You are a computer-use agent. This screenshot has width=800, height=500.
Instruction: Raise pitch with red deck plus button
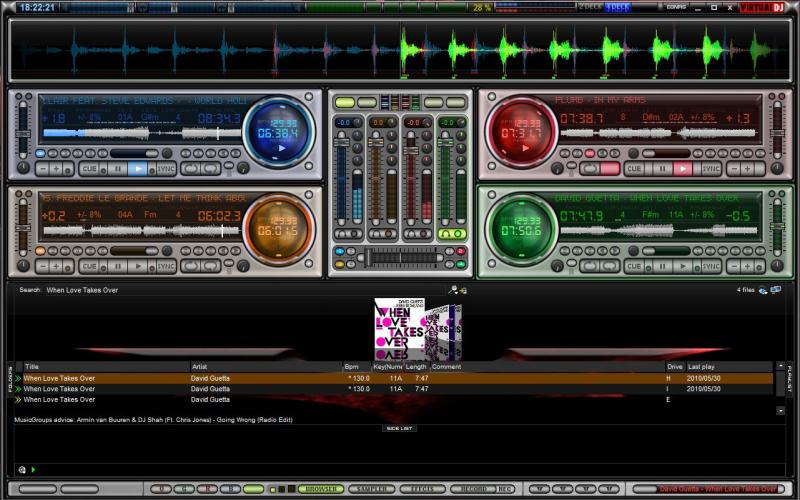pos(748,168)
